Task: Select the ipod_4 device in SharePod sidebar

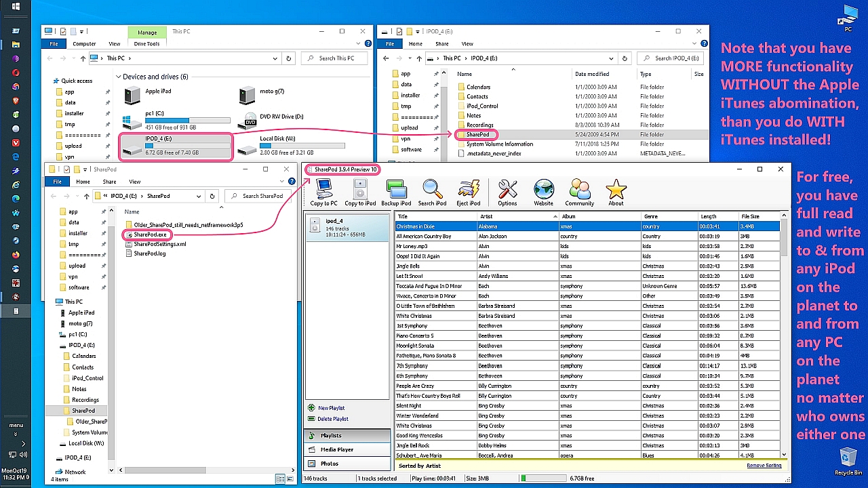Action: 349,228
